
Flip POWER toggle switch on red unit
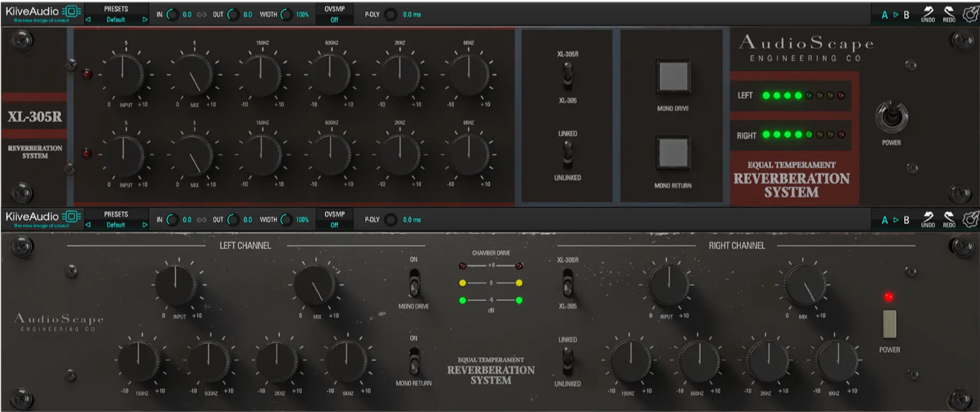[891, 115]
